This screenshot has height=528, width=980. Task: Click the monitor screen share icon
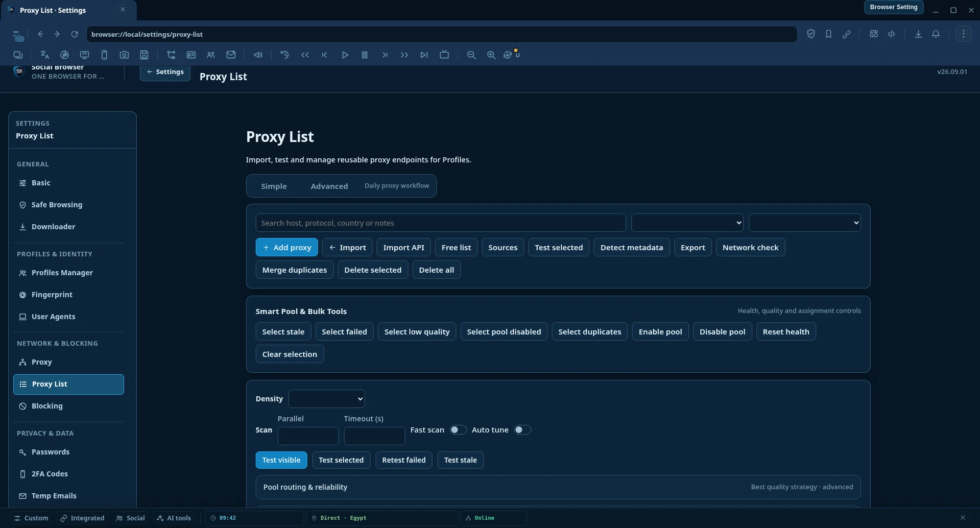click(x=84, y=55)
